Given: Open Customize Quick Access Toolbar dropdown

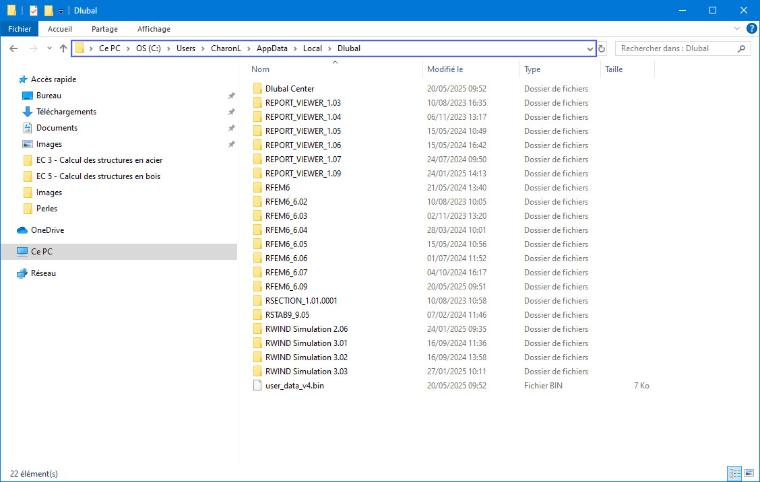Looking at the screenshot, I should tap(61, 11).
